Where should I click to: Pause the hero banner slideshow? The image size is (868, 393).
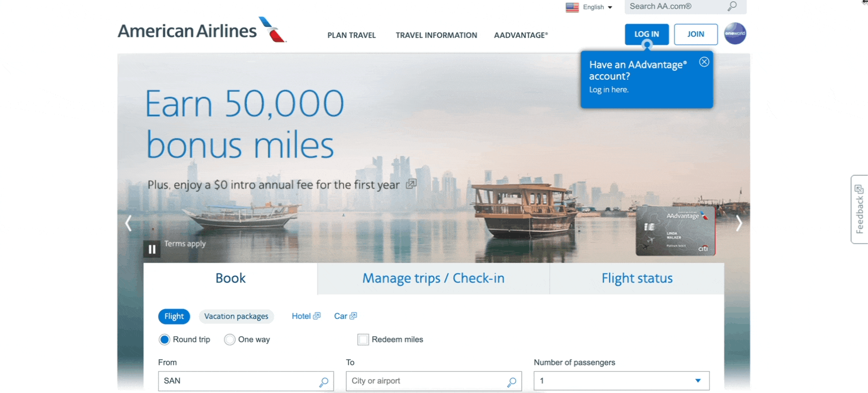(x=152, y=249)
